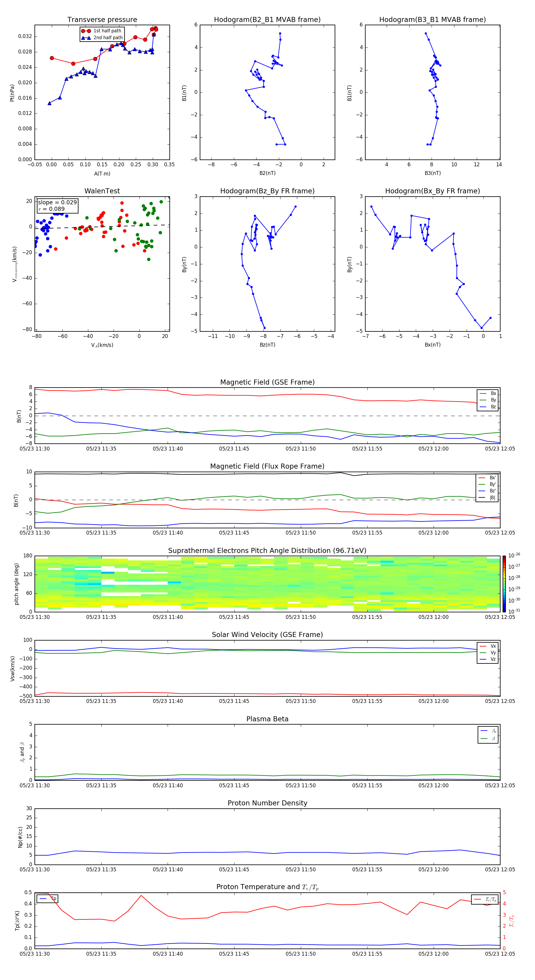Click the 'B2(nT)' x-axis label
Viewport: 535px width, 980px height.
(x=267, y=173)
